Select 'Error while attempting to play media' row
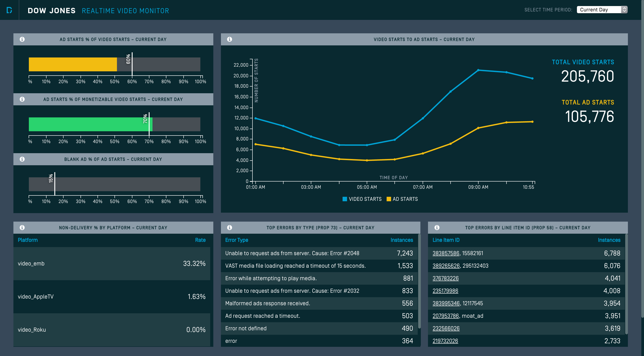 319,278
